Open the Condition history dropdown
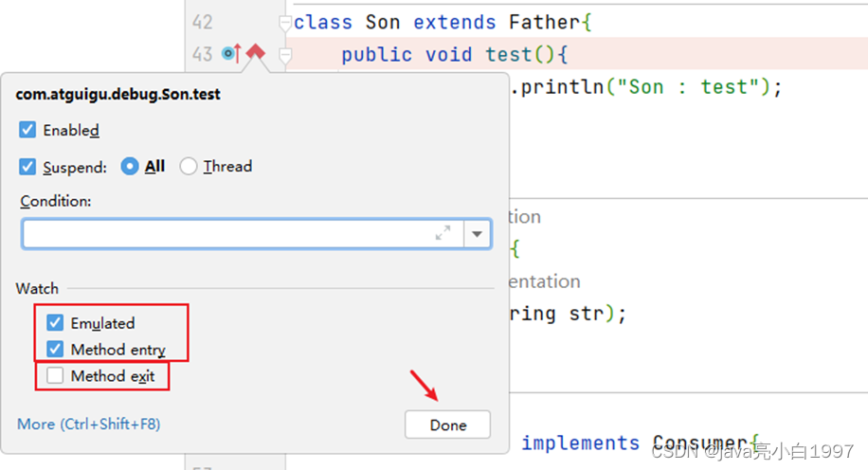The height and width of the screenshot is (470, 868). click(478, 234)
